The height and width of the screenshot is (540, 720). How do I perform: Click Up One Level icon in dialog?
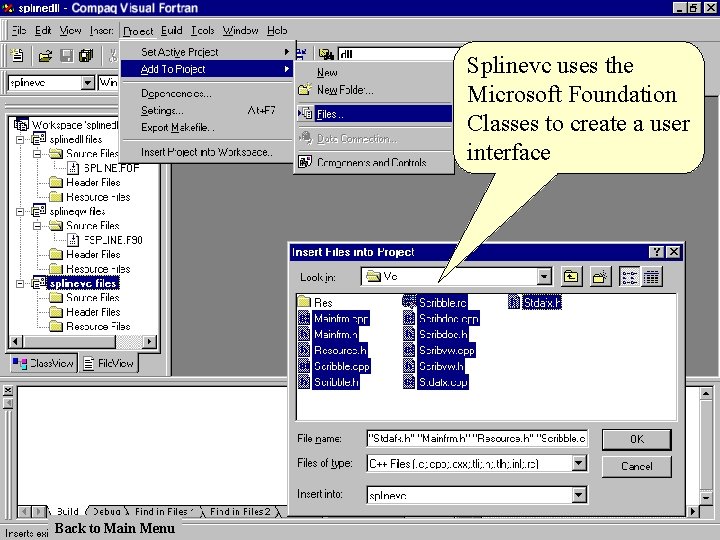[x=571, y=277]
